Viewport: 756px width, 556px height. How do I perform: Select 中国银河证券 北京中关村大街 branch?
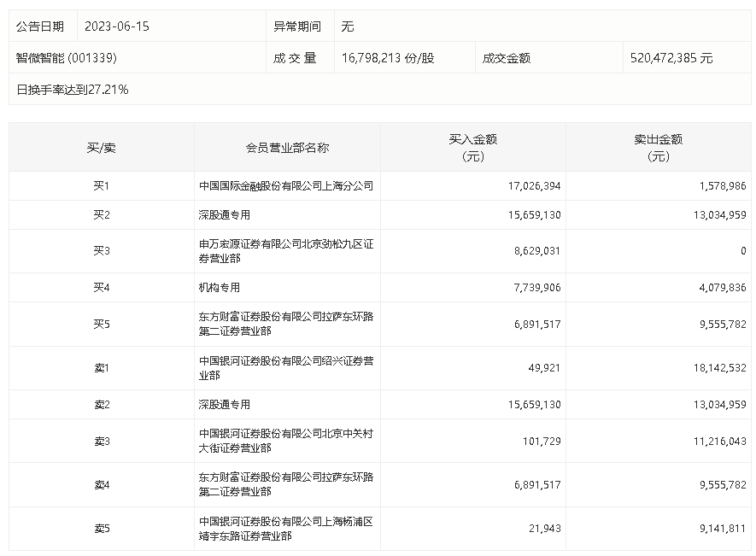click(x=286, y=441)
